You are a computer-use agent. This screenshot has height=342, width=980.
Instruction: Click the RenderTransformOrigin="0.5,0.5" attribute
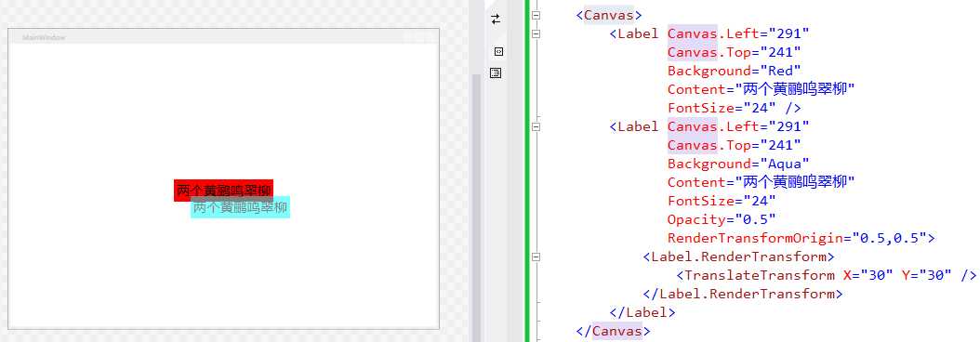[797, 238]
